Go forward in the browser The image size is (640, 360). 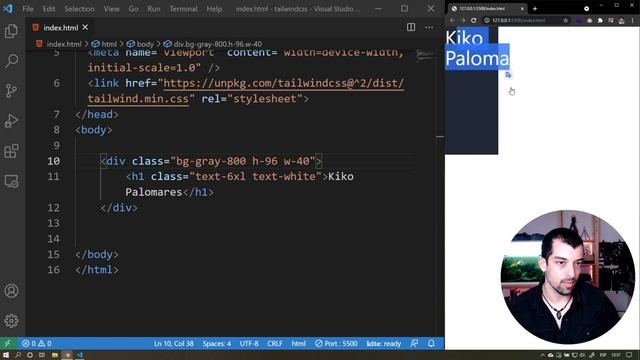pos(463,20)
